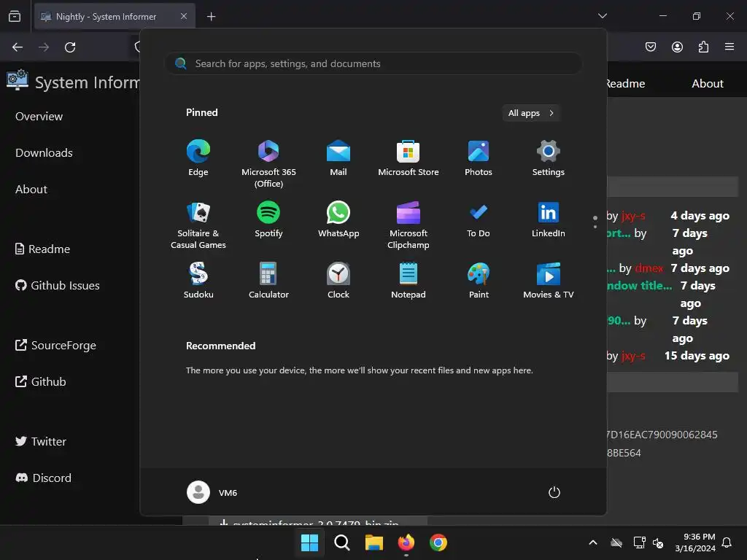The height and width of the screenshot is (560, 747).
Task: Open File Explorer from taskbar
Action: [x=374, y=542]
